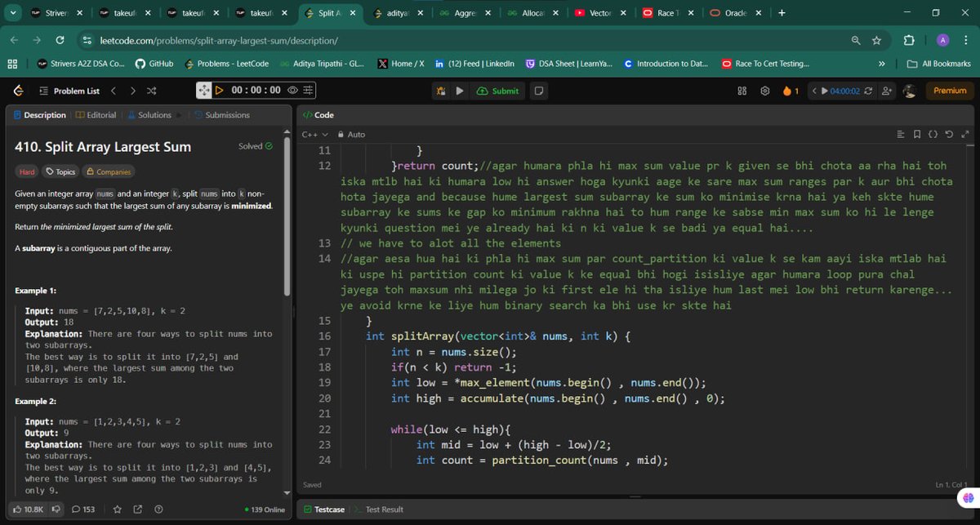The height and width of the screenshot is (525, 980).
Task: Open the browser extensions puzzle icon
Action: click(x=909, y=40)
